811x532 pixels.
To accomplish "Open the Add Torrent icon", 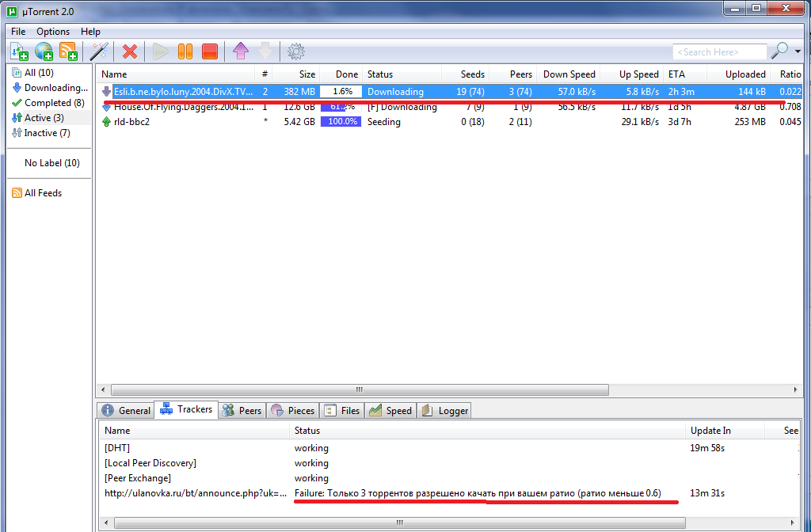I will coord(18,51).
